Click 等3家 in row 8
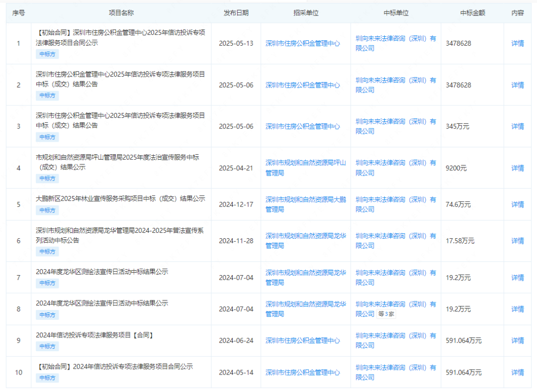This screenshot has width=537, height=392. point(386,314)
